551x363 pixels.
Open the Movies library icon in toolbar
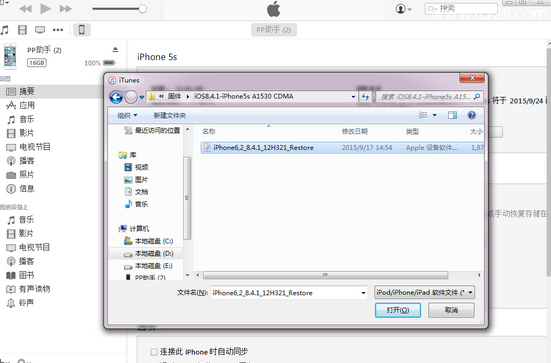click(x=22, y=30)
